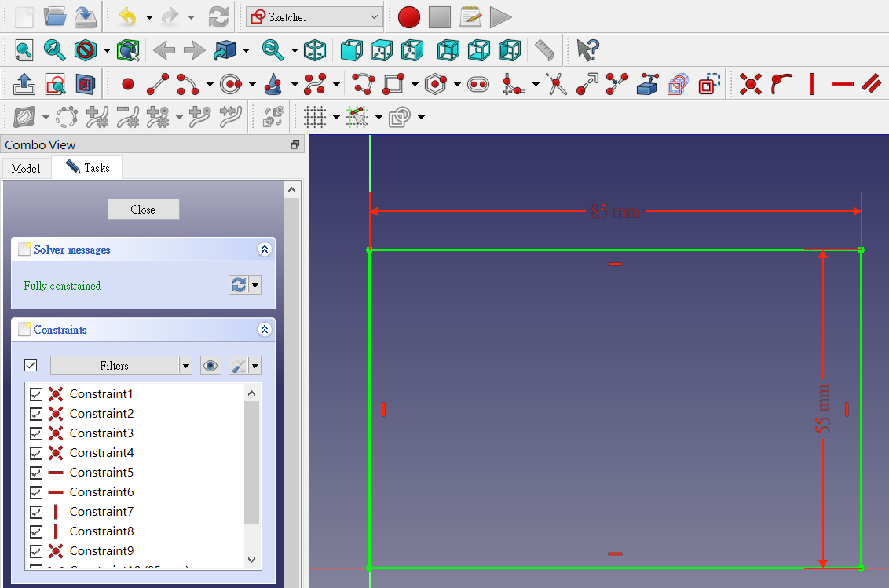Open a document with the folder icon
Viewport: 889px width, 588px height.
(55, 17)
